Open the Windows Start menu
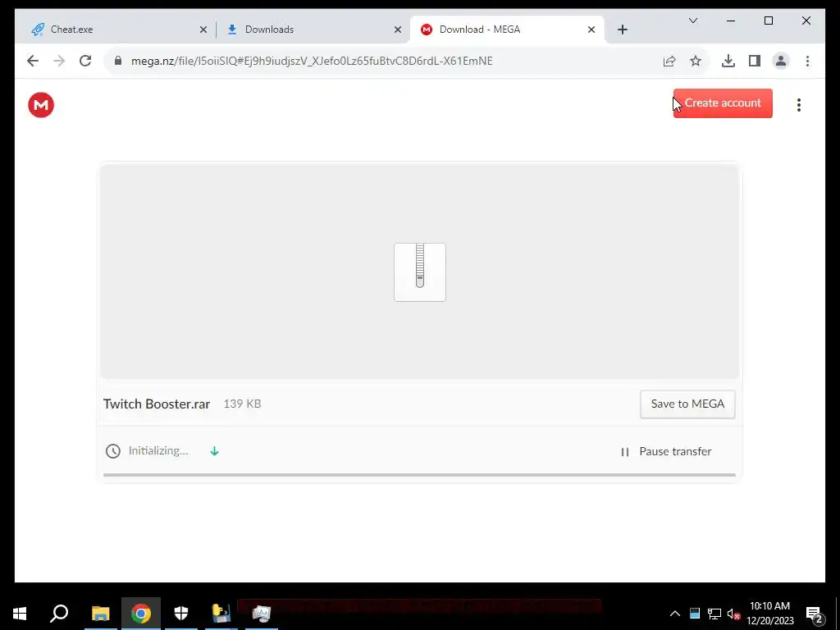 coord(20,614)
